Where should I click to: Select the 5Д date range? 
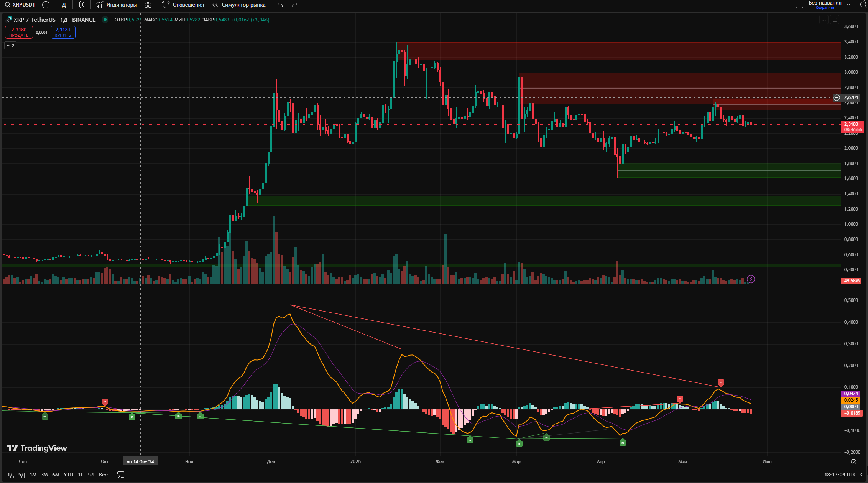(x=22, y=475)
